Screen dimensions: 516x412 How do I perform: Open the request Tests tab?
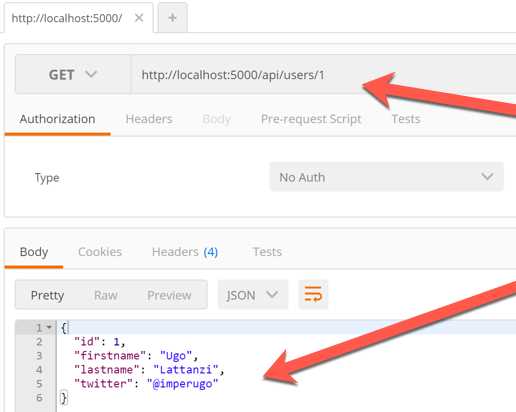point(406,119)
